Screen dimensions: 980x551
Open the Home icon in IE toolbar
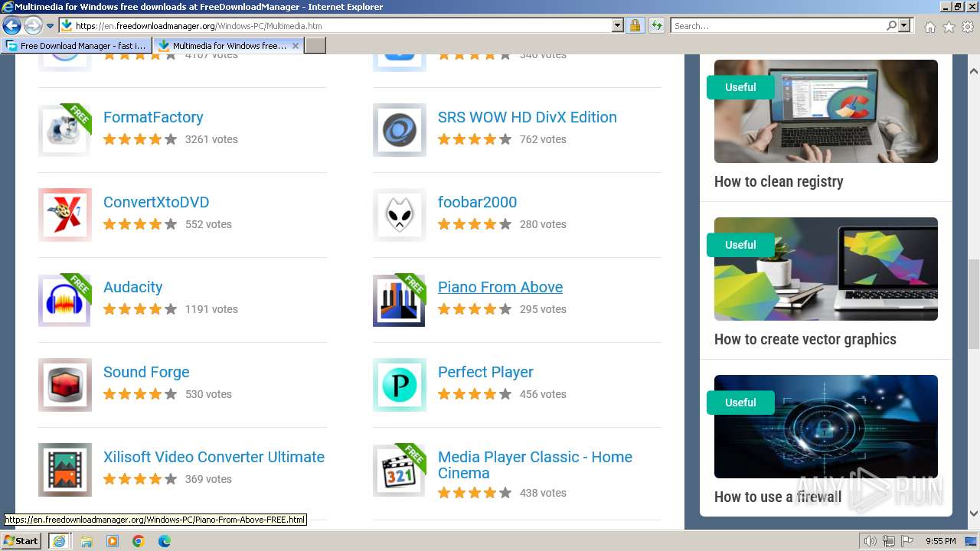929,27
